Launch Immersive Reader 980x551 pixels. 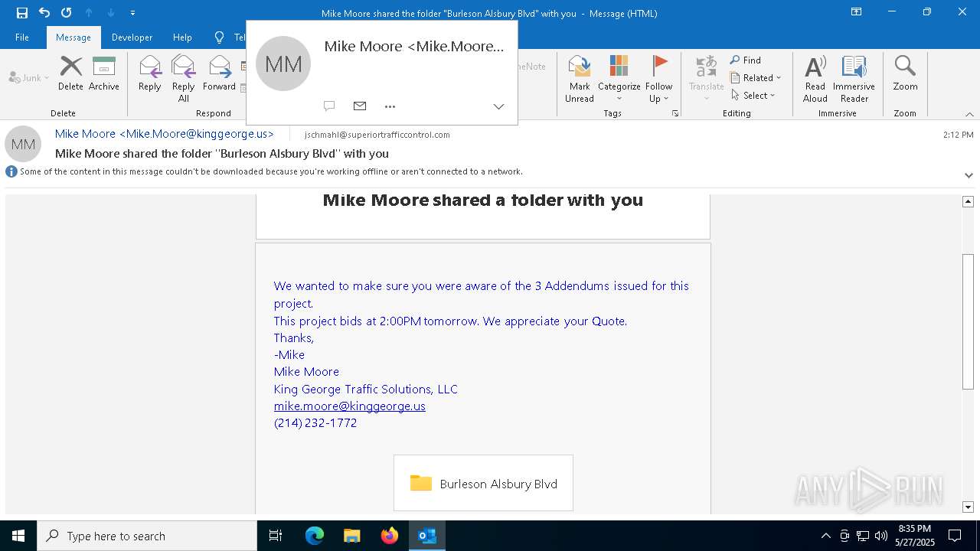(x=854, y=79)
